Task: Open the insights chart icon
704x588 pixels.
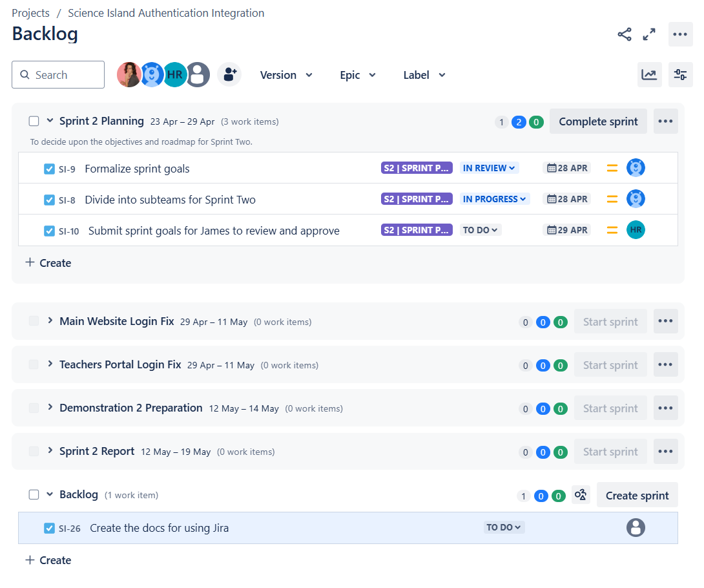Action: [649, 74]
